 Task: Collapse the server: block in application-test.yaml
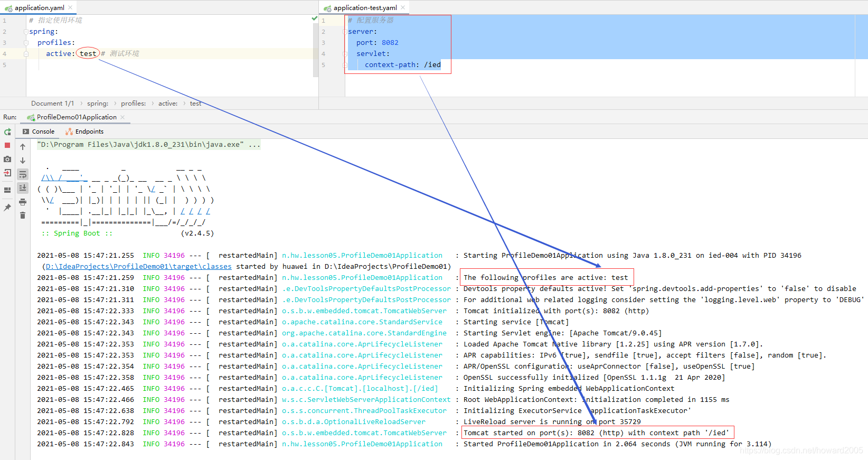(x=345, y=32)
